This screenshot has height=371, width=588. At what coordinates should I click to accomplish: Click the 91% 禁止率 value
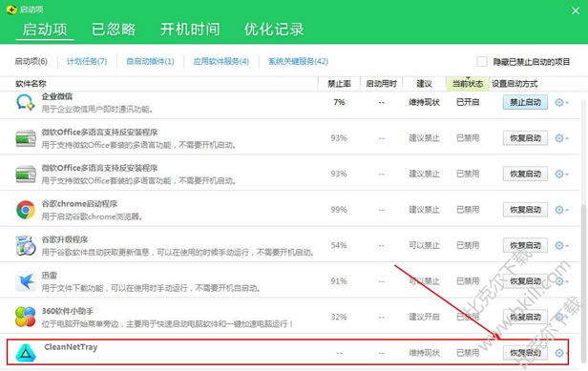click(339, 281)
